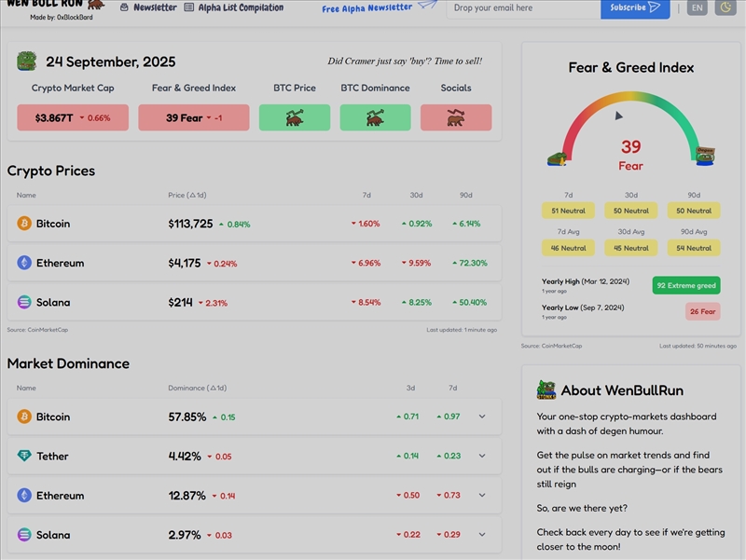Click the Ethereum icon in Market Dominance
746x560 pixels.
24,496
